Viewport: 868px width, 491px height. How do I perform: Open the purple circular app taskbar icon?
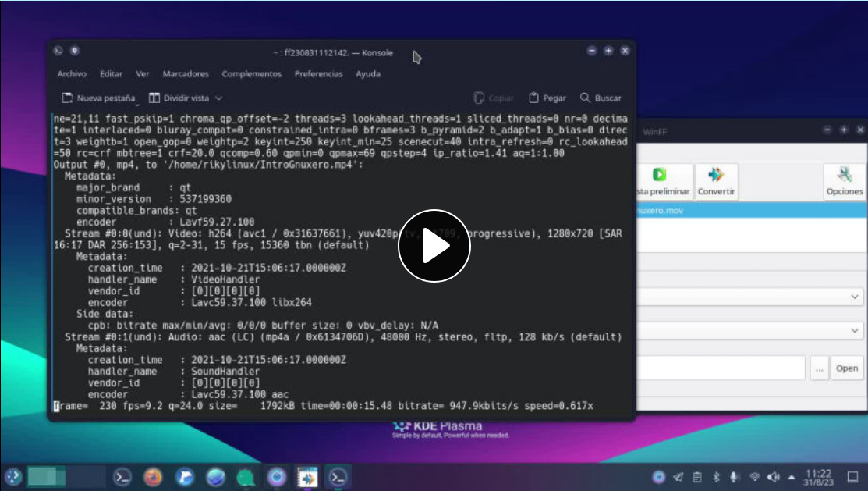[277, 477]
